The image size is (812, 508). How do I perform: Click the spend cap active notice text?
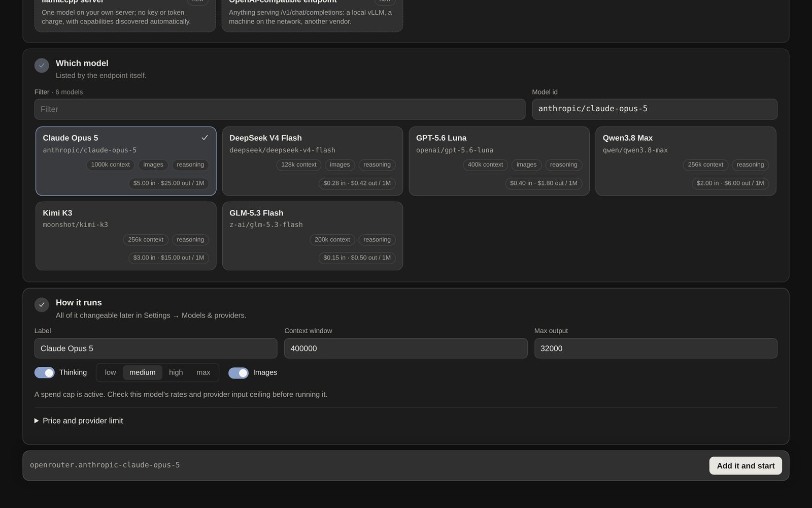181,394
